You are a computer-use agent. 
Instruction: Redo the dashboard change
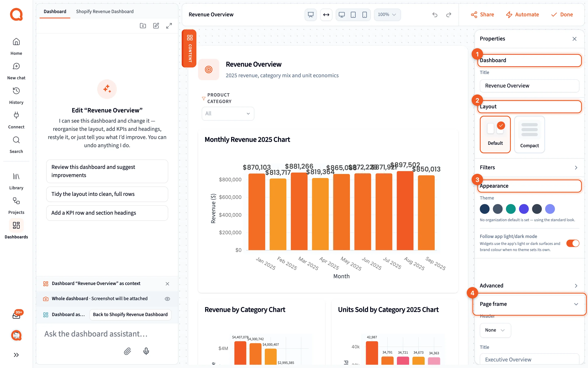coord(449,15)
